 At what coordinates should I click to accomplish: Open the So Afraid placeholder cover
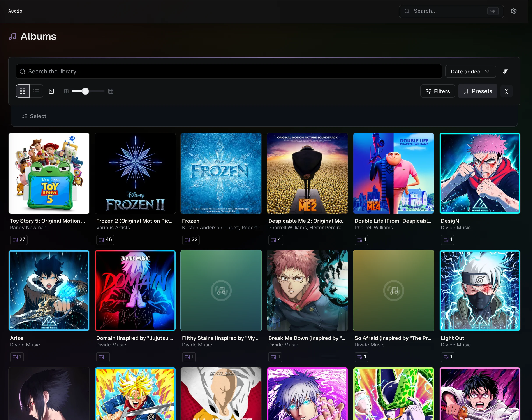[x=393, y=290]
